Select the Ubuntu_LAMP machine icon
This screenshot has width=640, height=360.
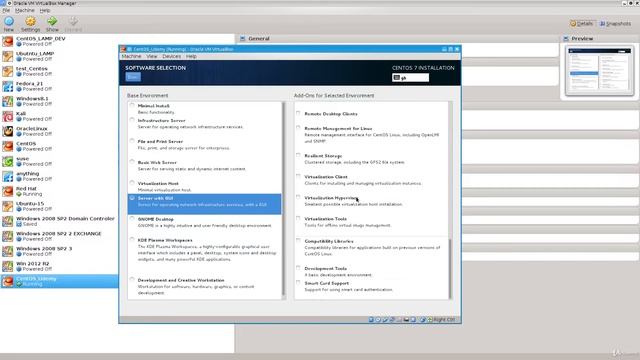[7, 56]
